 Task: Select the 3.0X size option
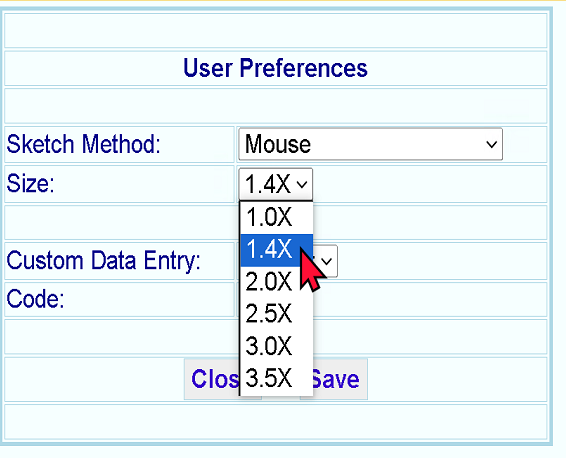[276, 346]
